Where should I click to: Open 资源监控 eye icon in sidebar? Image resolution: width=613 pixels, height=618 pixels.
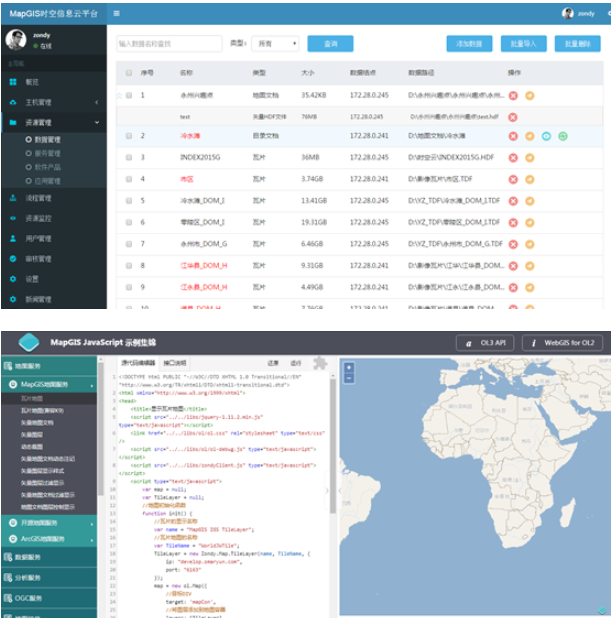13,218
